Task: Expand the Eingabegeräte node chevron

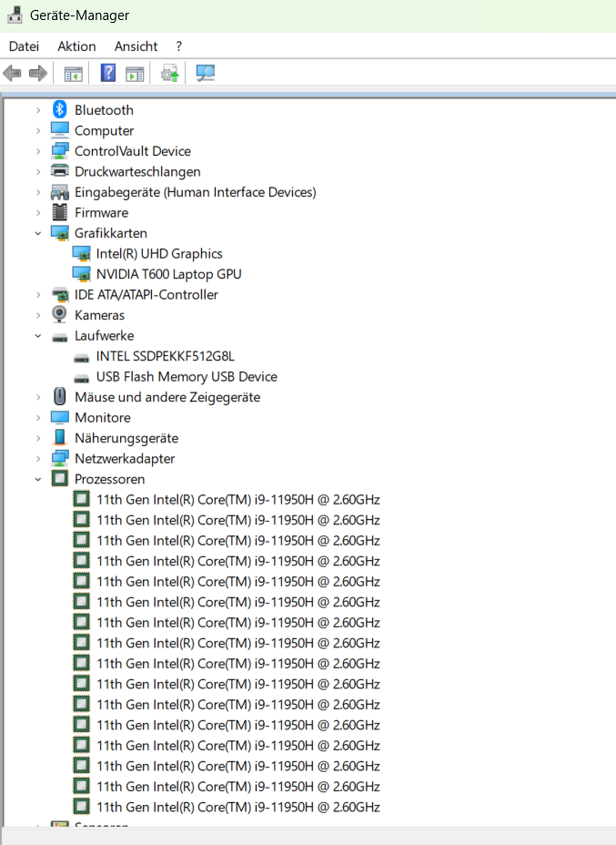Action: coord(37,192)
